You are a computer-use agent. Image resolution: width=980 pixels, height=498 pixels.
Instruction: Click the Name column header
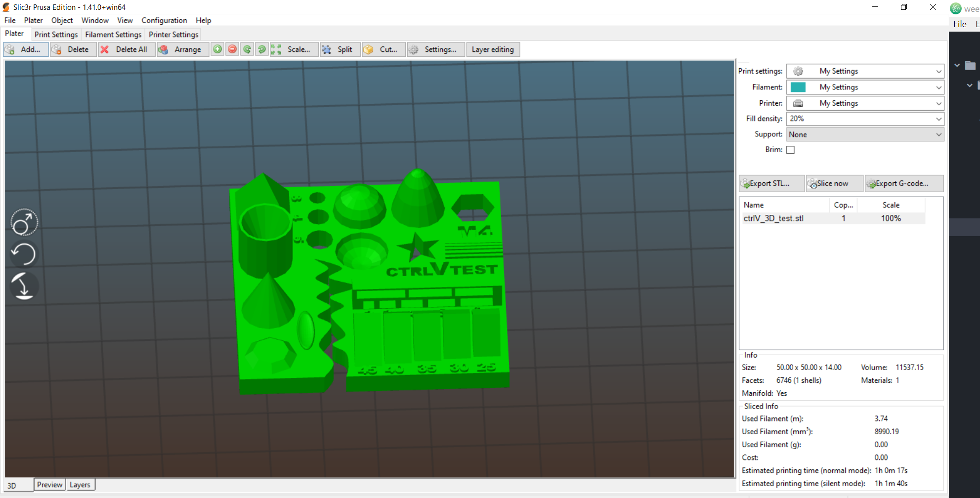(784, 205)
